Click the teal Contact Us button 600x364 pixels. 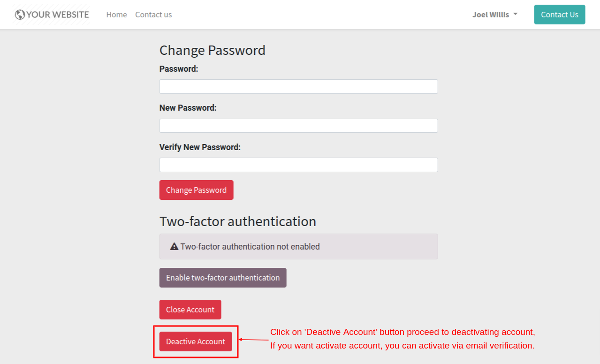click(560, 15)
